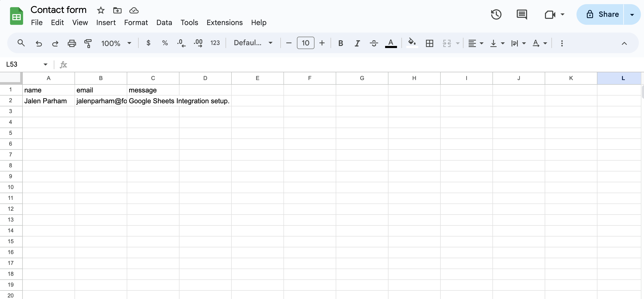This screenshot has width=644, height=299.
Task: Expand the Default font dropdown
Action: [253, 43]
